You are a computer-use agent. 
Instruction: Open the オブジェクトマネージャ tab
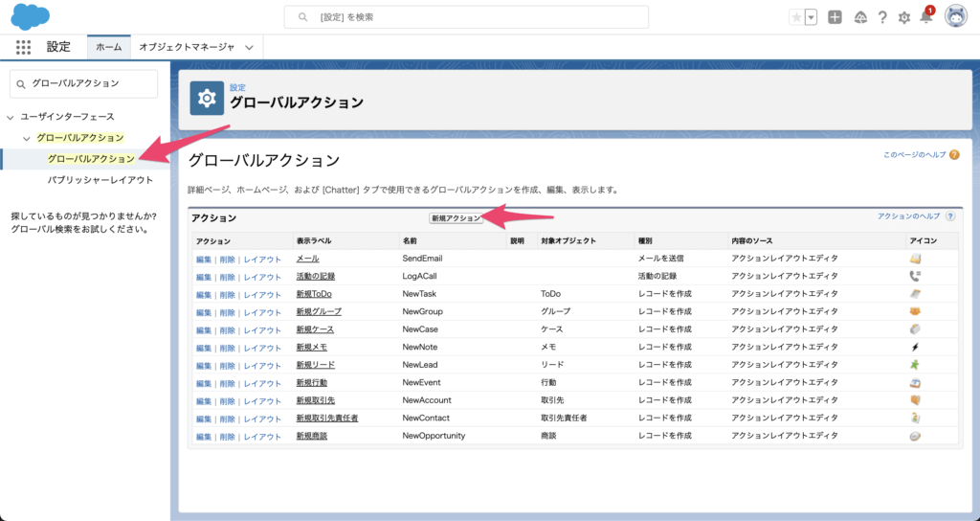[186, 47]
